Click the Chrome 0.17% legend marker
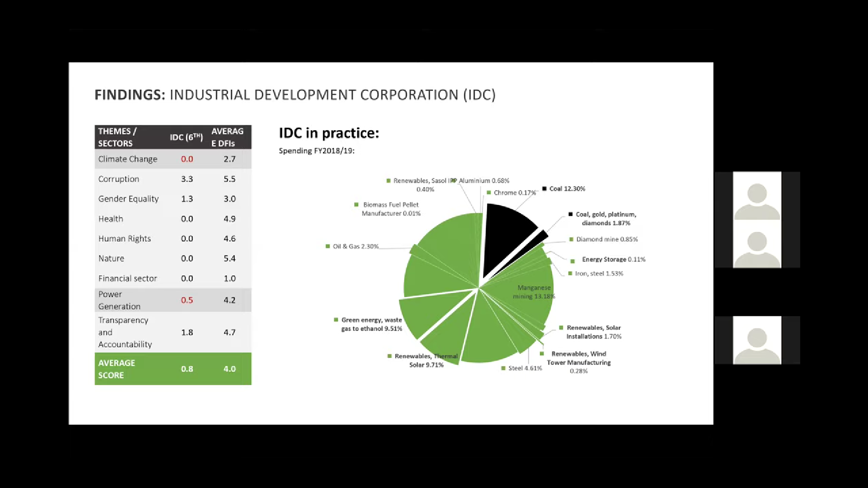 tap(489, 192)
